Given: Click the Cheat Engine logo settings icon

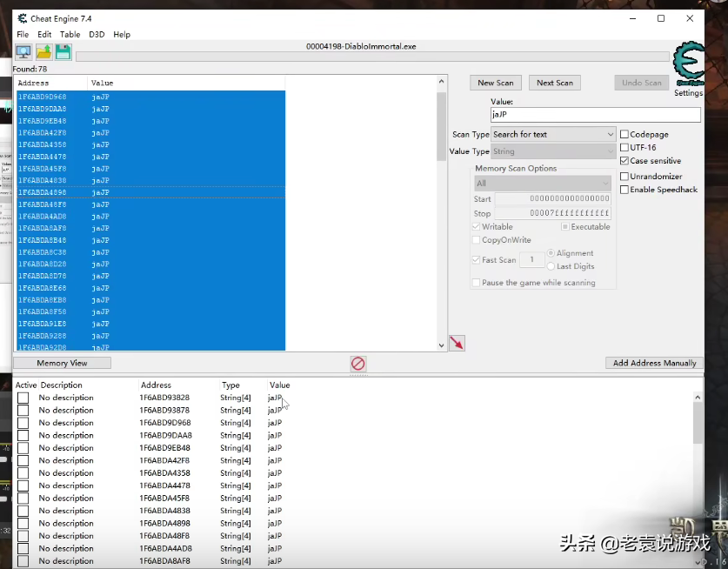Looking at the screenshot, I should pyautogui.click(x=688, y=64).
